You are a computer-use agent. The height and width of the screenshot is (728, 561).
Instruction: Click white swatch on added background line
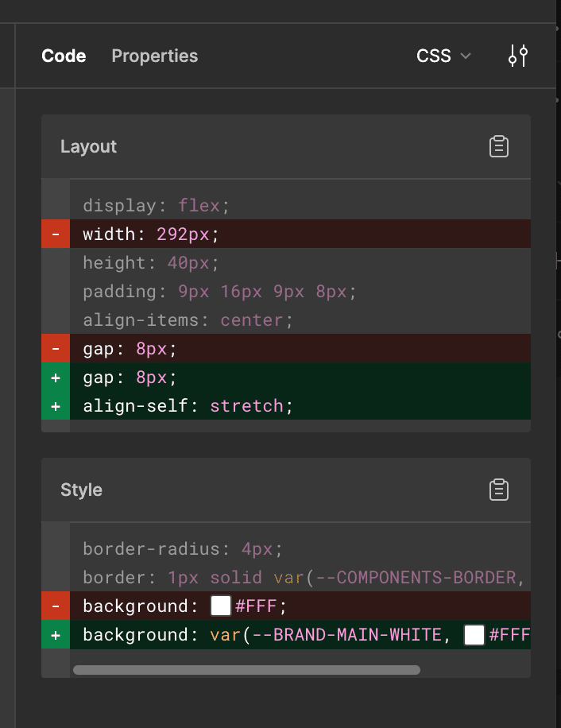(x=474, y=635)
